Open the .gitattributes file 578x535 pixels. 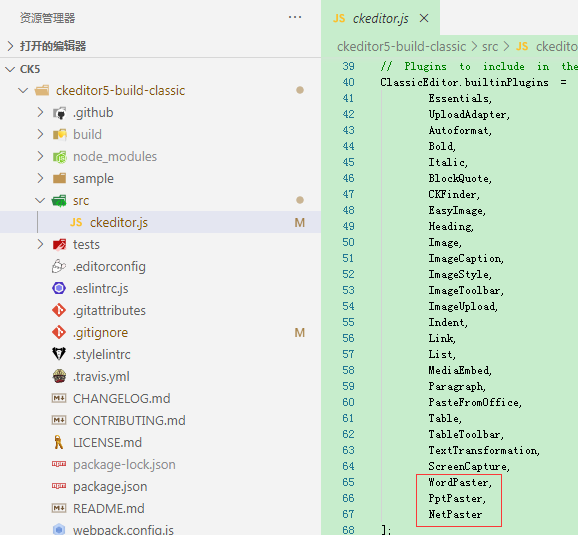[x=109, y=311]
